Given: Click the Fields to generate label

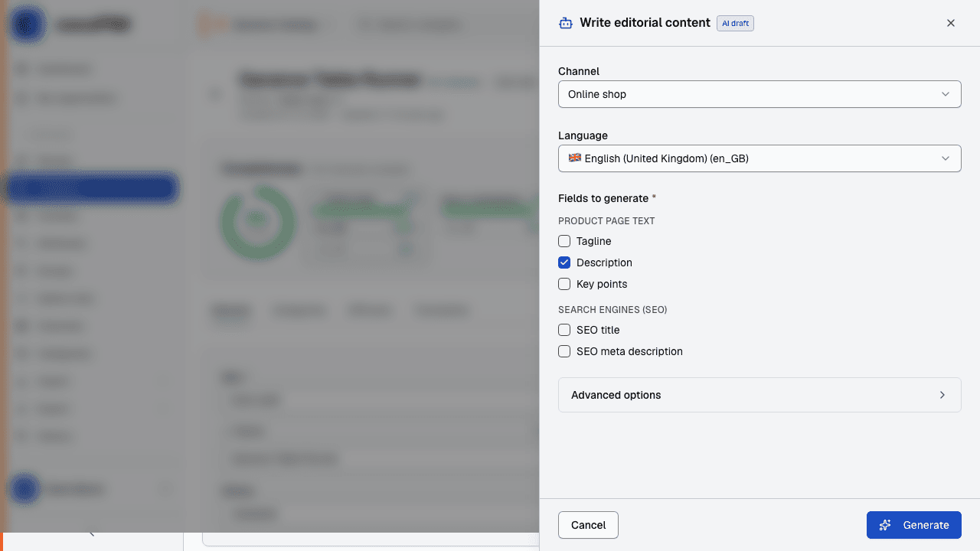Looking at the screenshot, I should coord(607,198).
